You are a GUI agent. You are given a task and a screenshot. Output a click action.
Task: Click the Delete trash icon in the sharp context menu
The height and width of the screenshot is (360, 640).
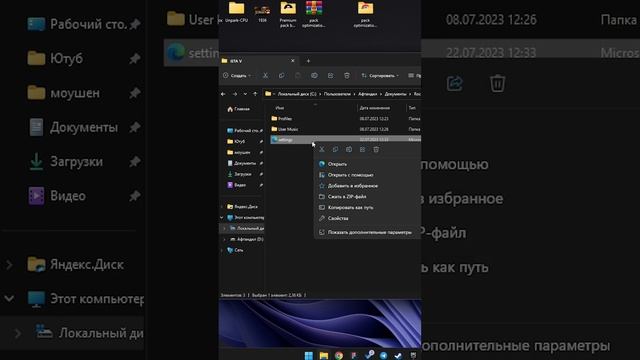click(376, 149)
